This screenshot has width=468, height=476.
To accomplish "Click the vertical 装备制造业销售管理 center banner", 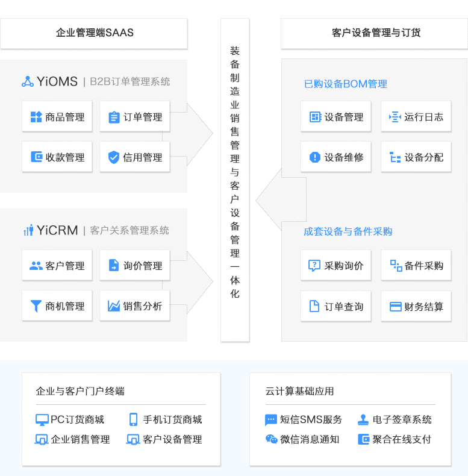I will (235, 180).
